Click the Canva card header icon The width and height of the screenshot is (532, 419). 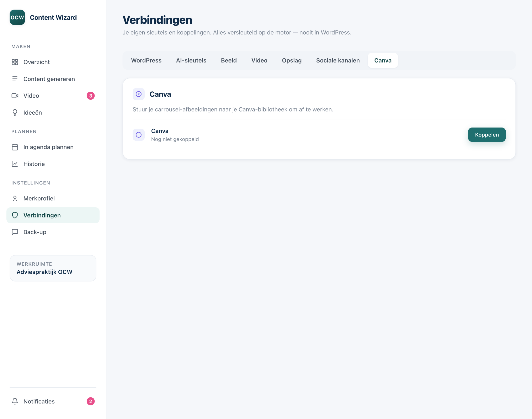point(139,94)
